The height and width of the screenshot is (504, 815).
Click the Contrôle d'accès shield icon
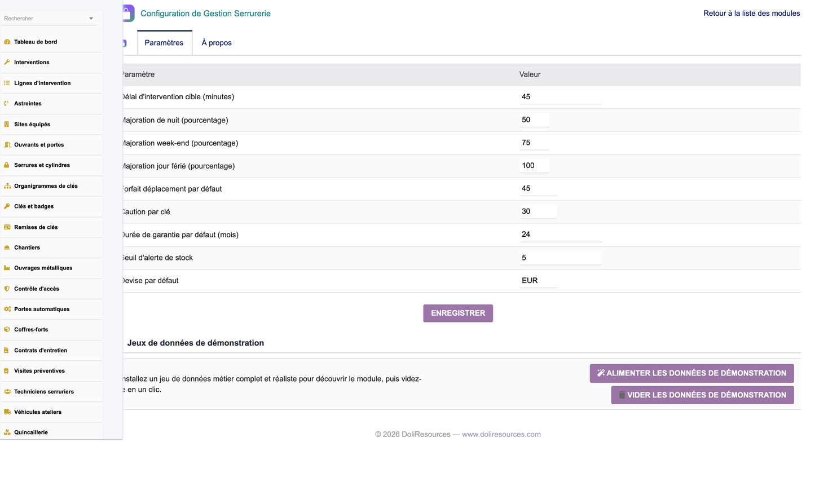[x=7, y=289]
